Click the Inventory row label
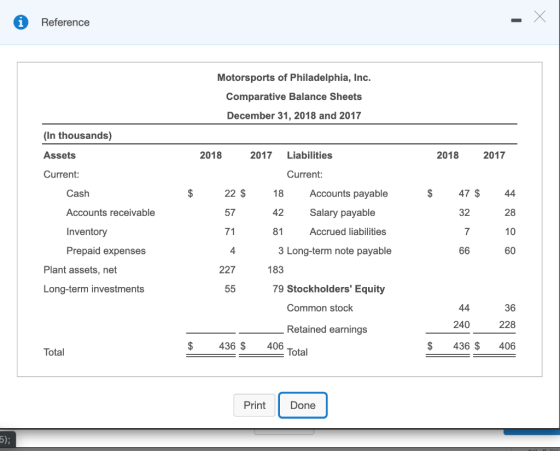This screenshot has height=451, width=560. pyautogui.click(x=87, y=232)
